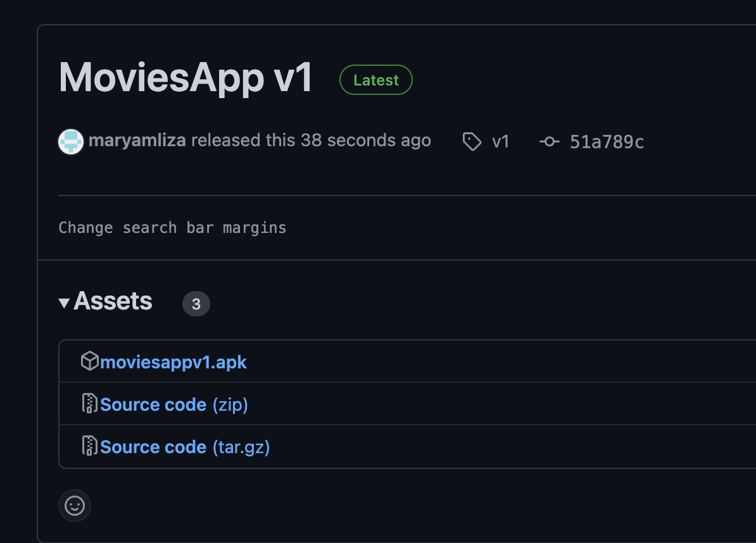The height and width of the screenshot is (543, 756).
Task: Click the release note Change search bar margins
Action: [172, 227]
